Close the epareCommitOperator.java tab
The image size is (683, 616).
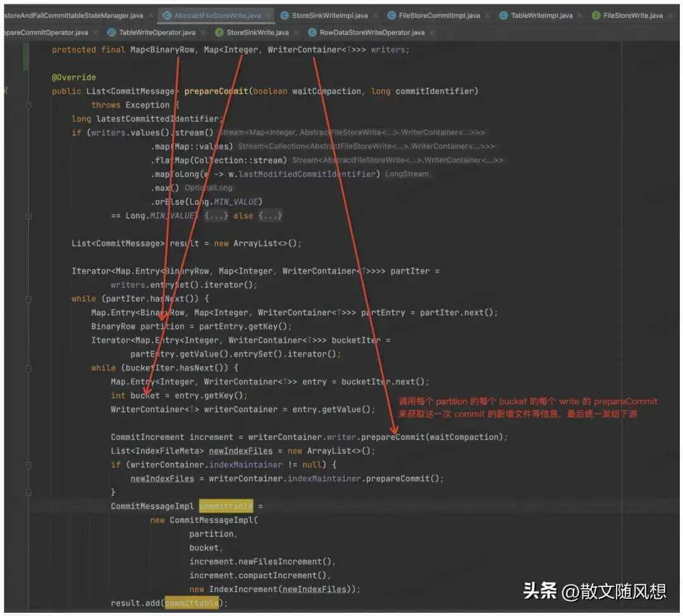[x=95, y=33]
